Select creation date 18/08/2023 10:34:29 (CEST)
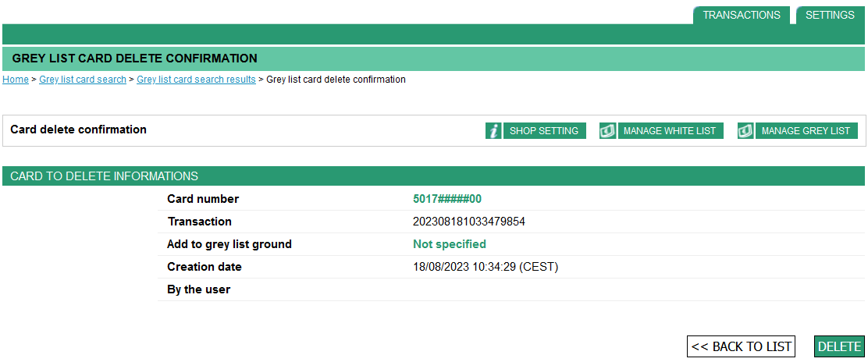Image resolution: width=868 pixels, height=362 pixels. 486,267
